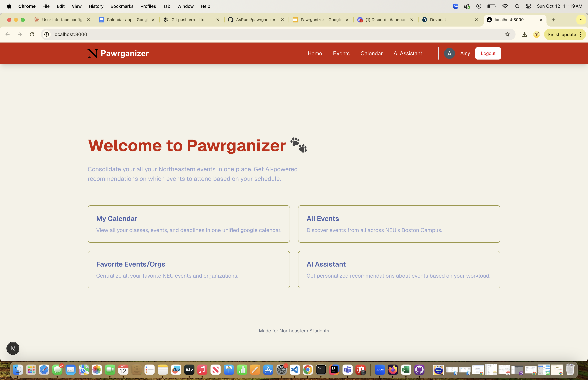Image resolution: width=588 pixels, height=380 pixels.
Task: Open a new browser tab
Action: coord(553,20)
